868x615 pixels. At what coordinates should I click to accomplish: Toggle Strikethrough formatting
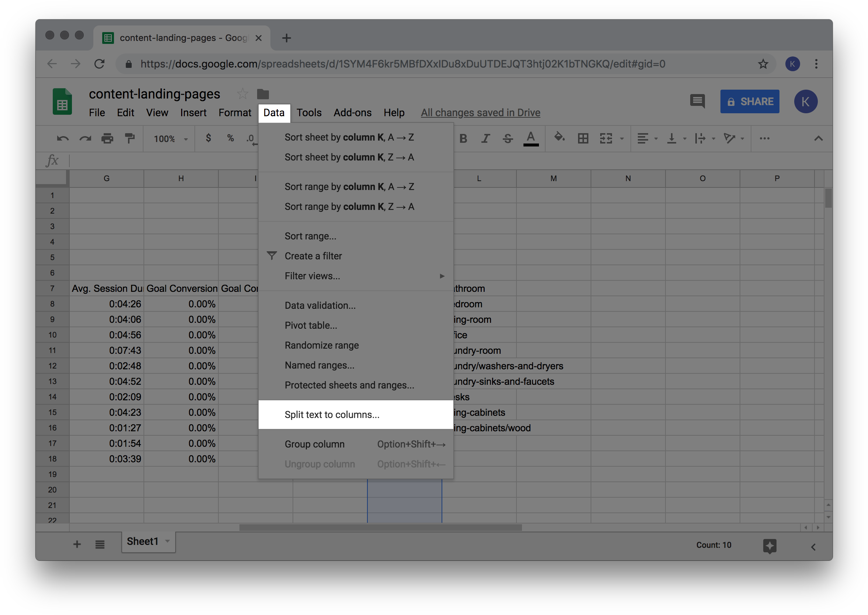(x=508, y=139)
